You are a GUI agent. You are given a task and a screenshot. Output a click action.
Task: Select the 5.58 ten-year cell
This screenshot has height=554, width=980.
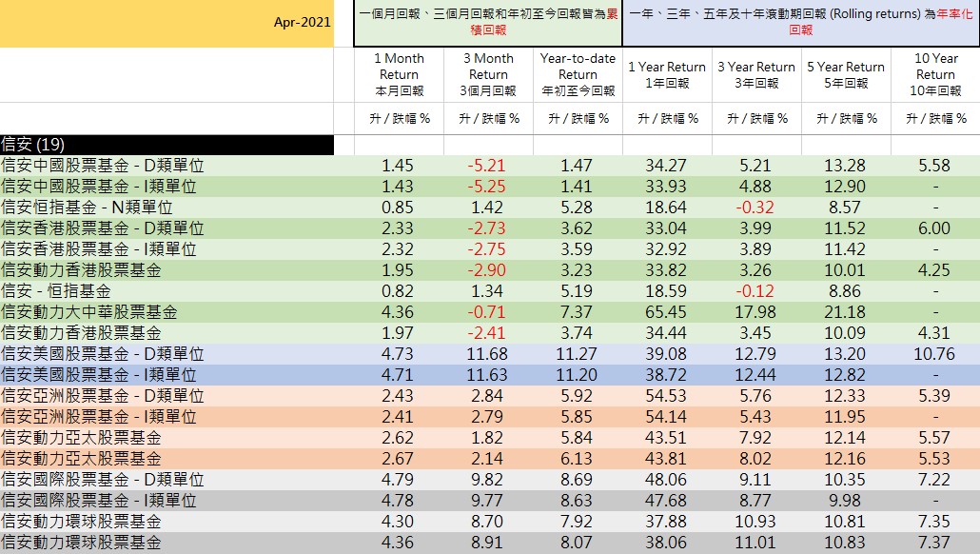pos(934,166)
